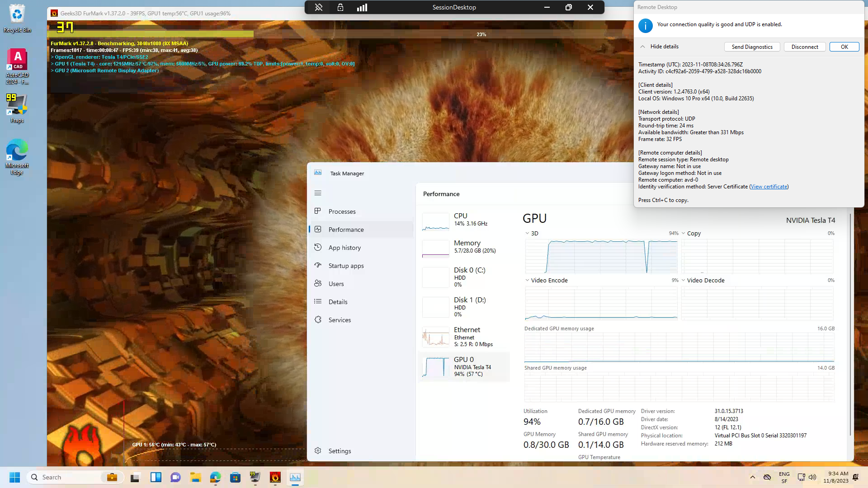Click the network tray icon
This screenshot has width=868, height=488.
801,477
